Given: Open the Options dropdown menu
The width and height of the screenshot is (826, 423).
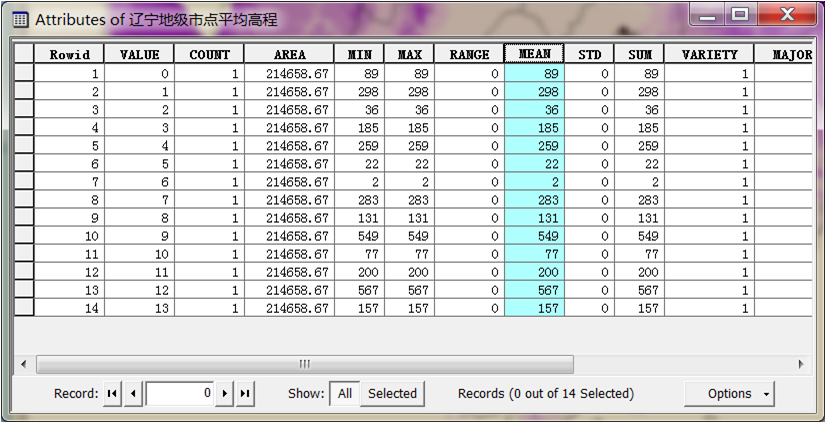Looking at the screenshot, I should click(728, 394).
